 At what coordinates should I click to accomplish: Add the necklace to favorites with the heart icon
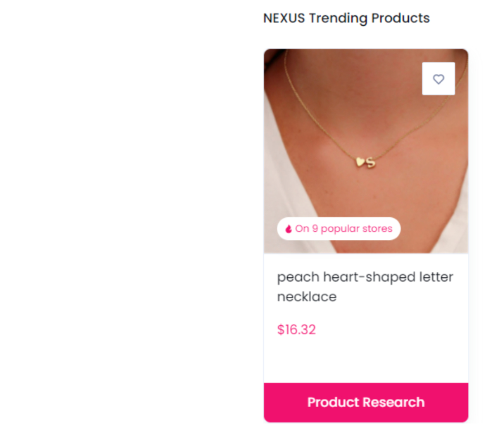439,79
